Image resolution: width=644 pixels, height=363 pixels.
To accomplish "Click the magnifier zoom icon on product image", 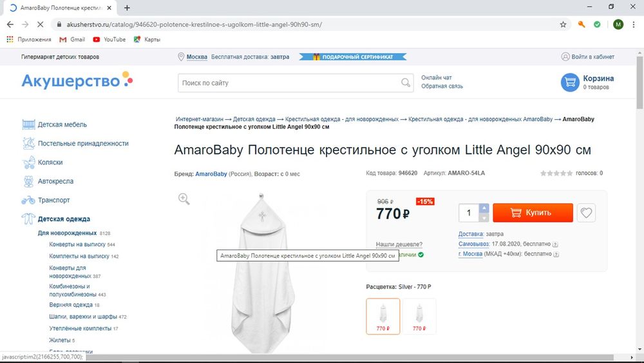I will click(184, 199).
